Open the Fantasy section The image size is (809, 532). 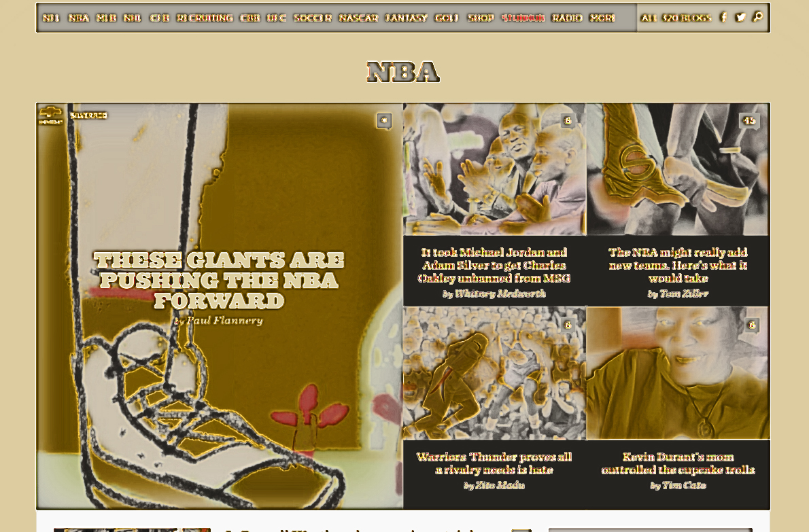tap(407, 18)
